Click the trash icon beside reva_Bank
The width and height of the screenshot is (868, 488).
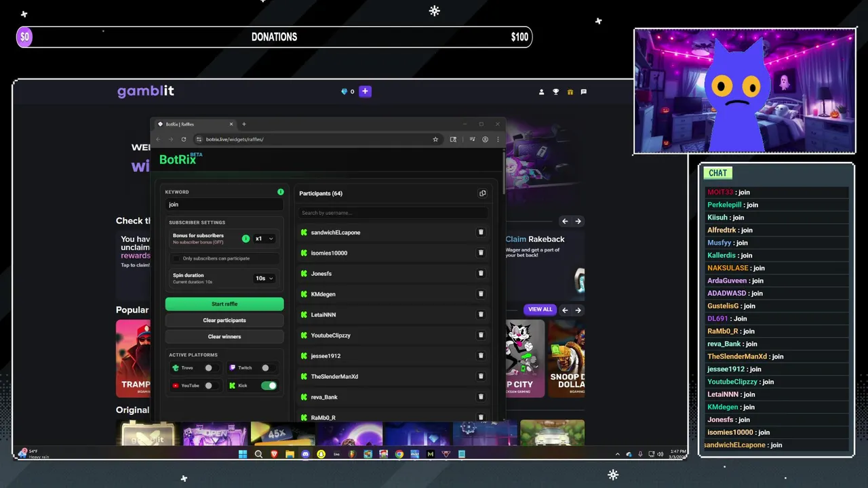(481, 396)
